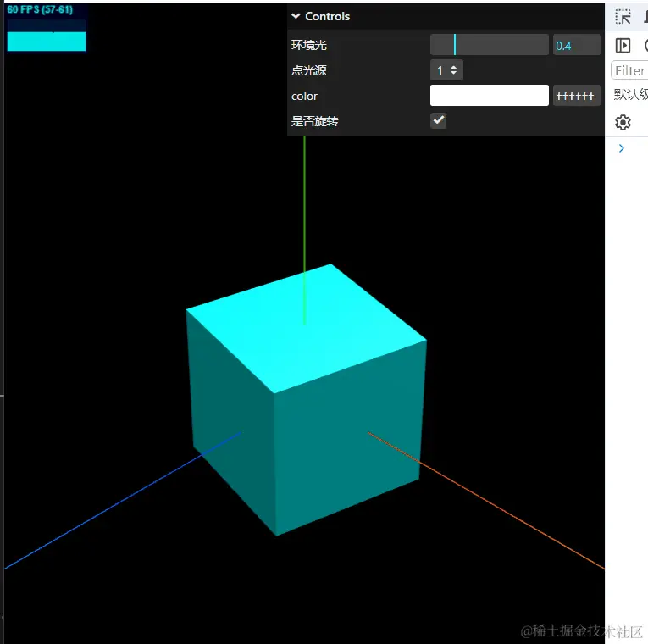
Task: Click the 环境光 value field 0.4
Action: pyautogui.click(x=577, y=45)
